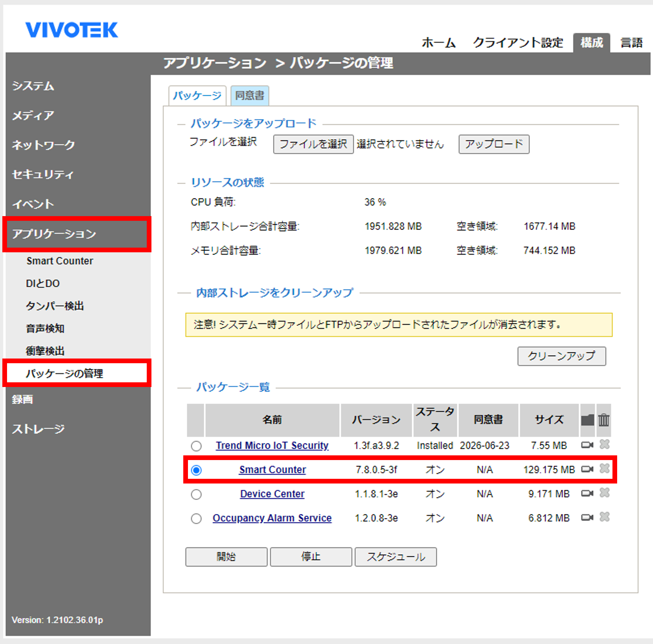Click the 停止 button
This screenshot has height=644, width=653.
[311, 557]
